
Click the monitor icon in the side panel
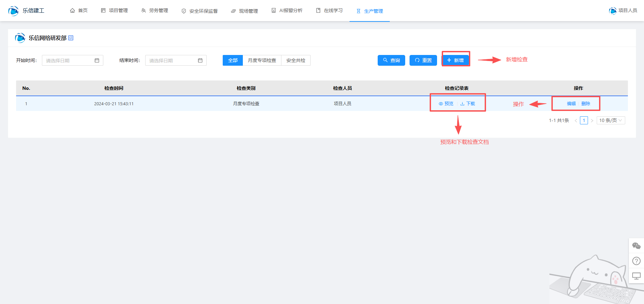[636, 276]
